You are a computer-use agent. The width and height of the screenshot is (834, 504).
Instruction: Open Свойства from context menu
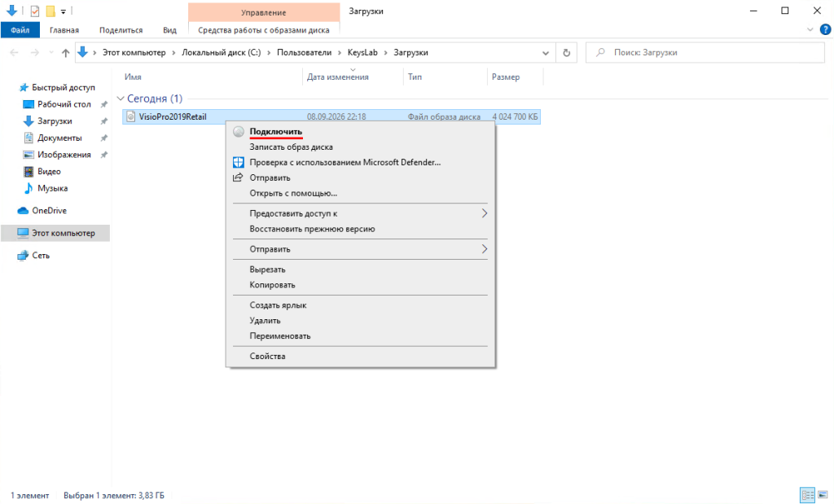click(x=361, y=356)
